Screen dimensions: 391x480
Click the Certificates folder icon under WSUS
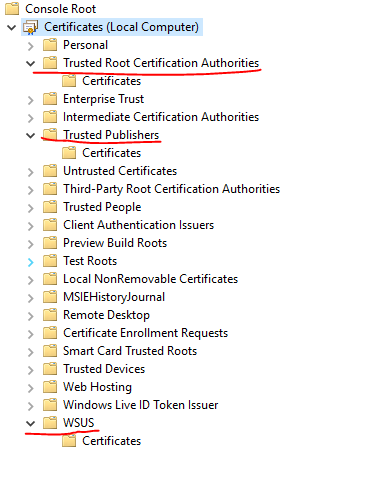point(69,441)
